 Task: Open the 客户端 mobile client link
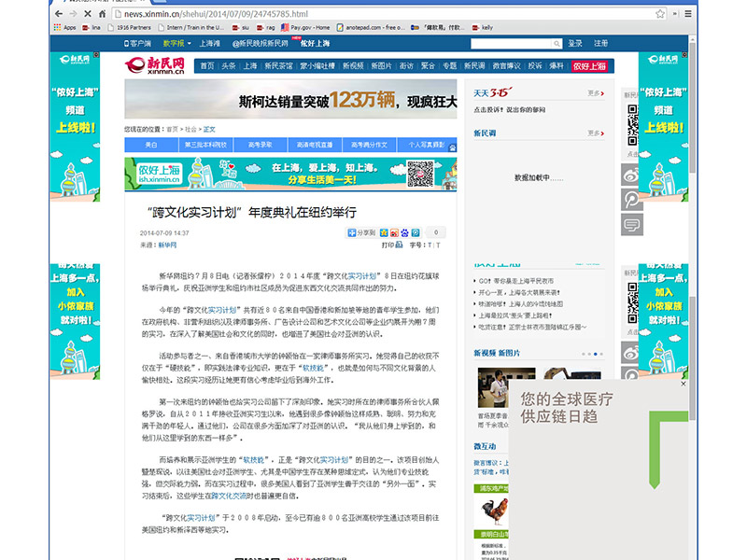coord(137,43)
